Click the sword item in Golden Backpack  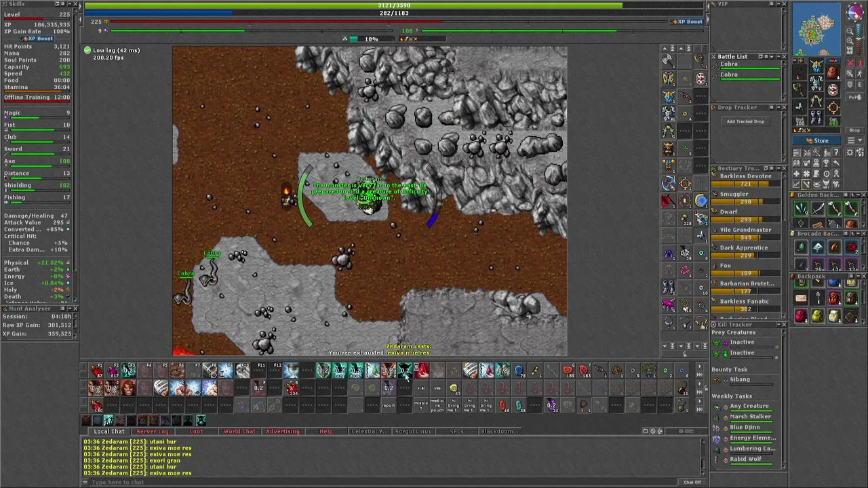tap(818, 209)
